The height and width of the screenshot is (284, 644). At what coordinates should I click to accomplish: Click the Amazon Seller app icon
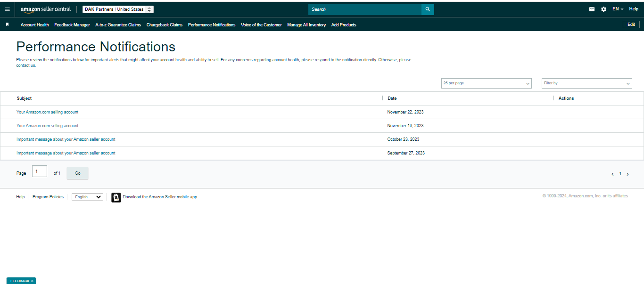pyautogui.click(x=116, y=197)
